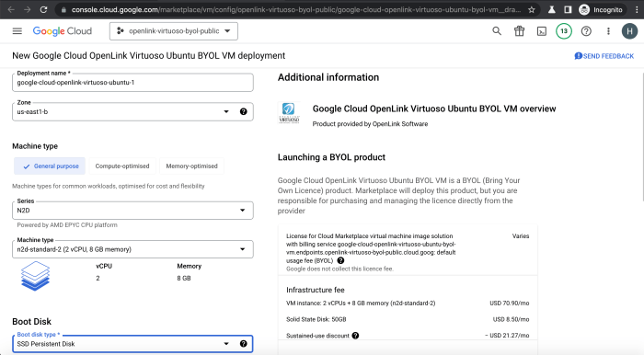Screen dimensions: 644x355
Task: Click the Zone help icon
Action: 244,111
